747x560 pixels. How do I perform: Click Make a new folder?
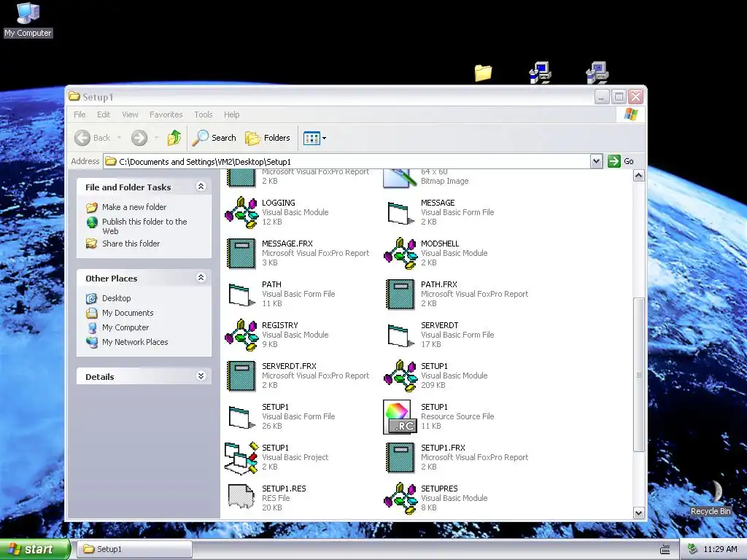click(134, 207)
